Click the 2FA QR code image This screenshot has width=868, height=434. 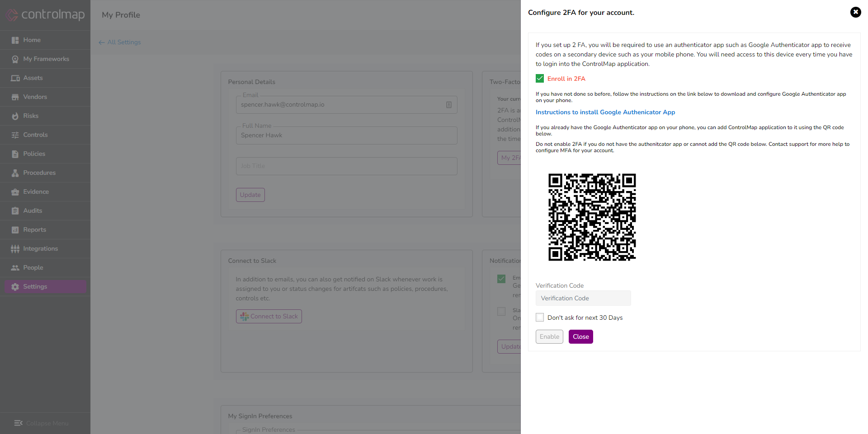pos(592,217)
